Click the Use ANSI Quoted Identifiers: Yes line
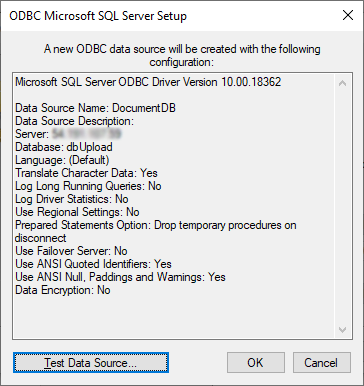 [93, 264]
